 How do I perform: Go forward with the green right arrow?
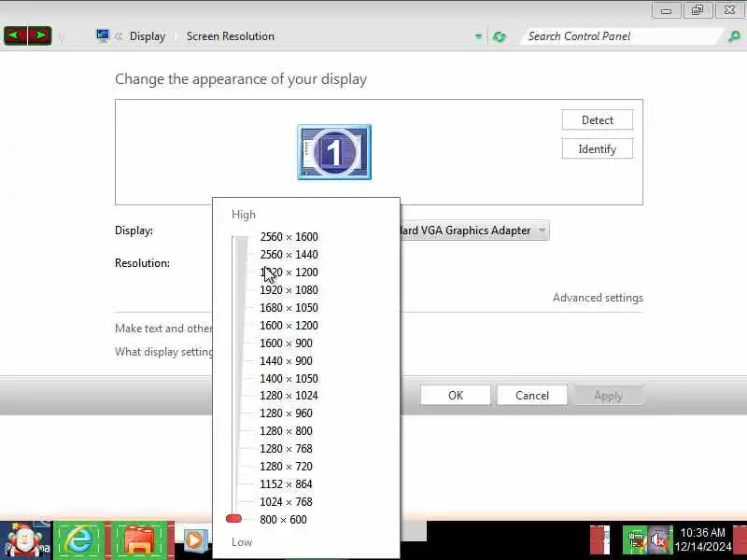40,35
